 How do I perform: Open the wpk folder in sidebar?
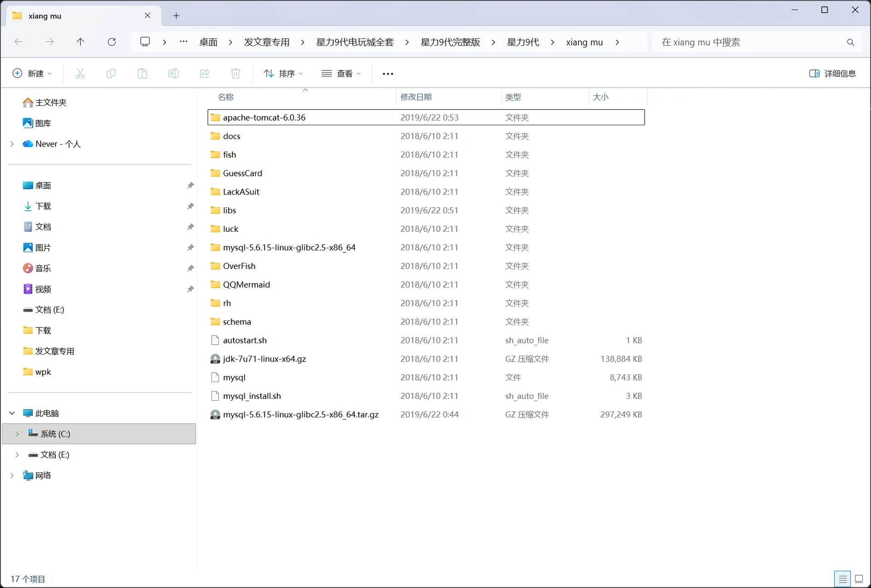point(37,372)
